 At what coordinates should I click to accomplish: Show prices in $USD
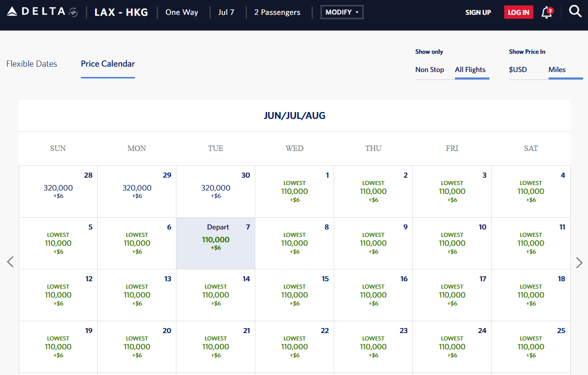(518, 70)
